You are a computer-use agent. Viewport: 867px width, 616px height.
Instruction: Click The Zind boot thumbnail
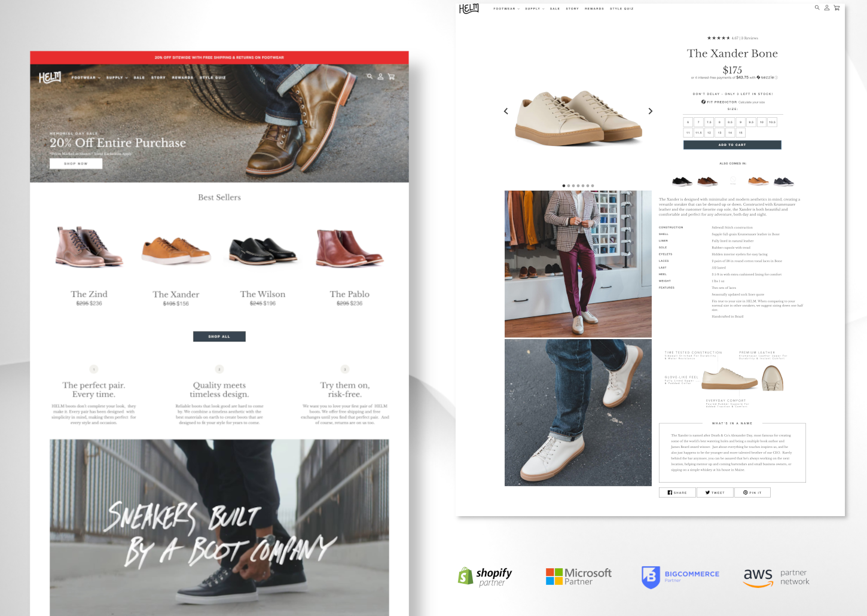89,246
